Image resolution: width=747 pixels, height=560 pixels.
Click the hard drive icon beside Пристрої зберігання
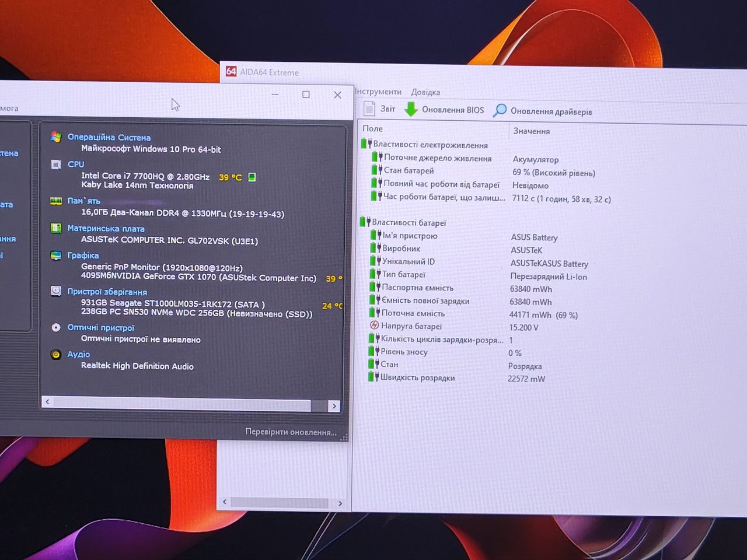[x=56, y=291]
